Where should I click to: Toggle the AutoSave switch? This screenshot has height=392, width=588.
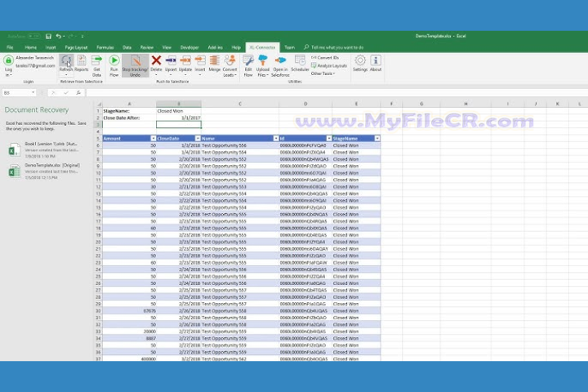tap(33, 37)
